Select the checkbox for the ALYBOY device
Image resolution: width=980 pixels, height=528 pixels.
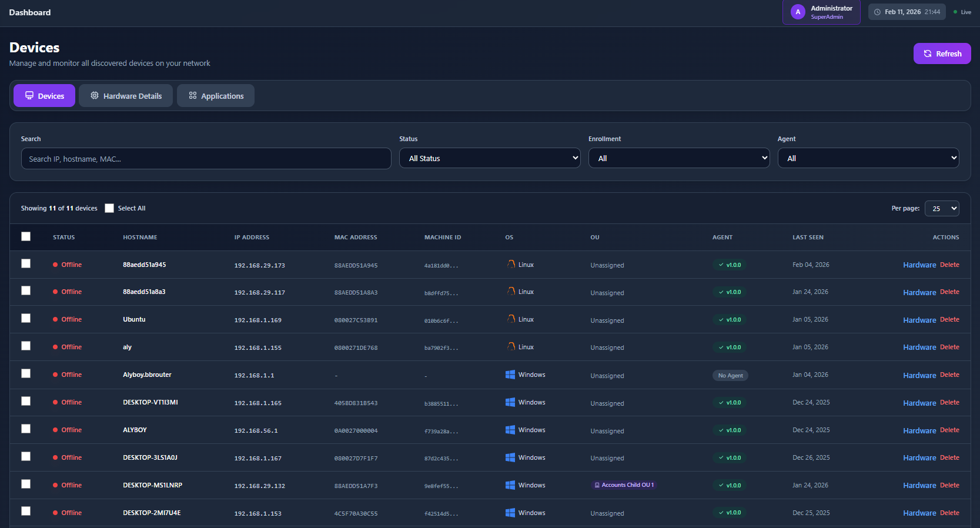26,429
